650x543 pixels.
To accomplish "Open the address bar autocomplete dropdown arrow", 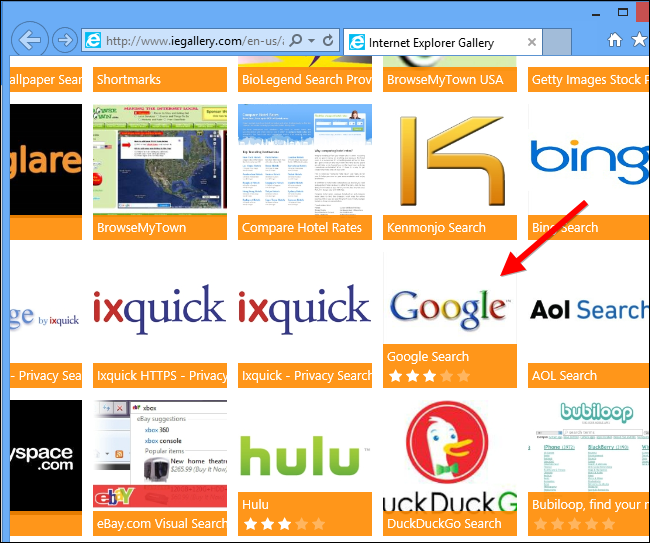I will 312,41.
